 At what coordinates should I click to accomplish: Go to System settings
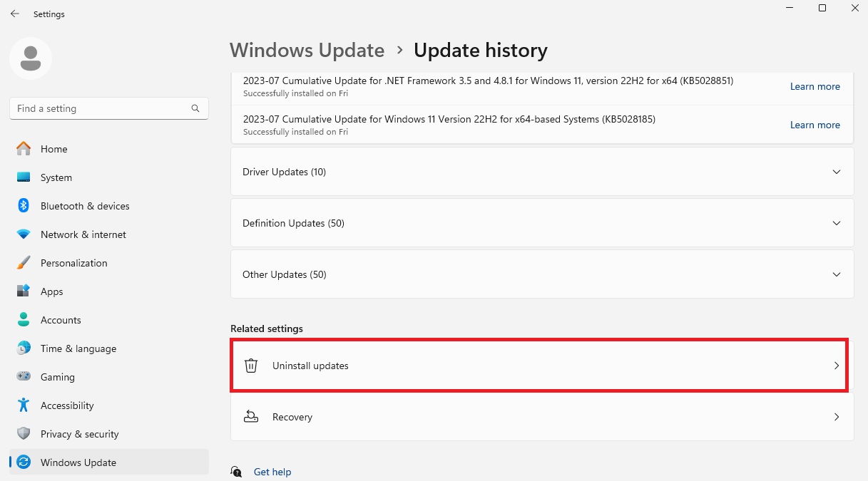[x=56, y=177]
